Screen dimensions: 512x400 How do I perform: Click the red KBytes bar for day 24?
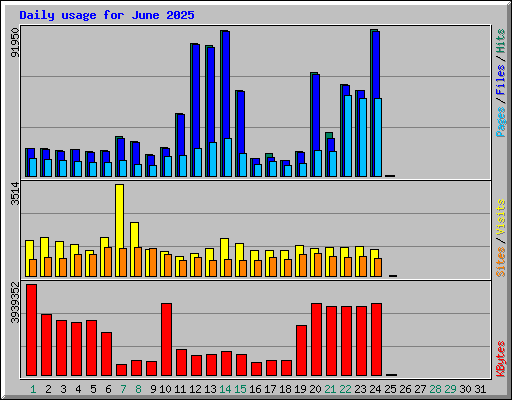pos(377,340)
